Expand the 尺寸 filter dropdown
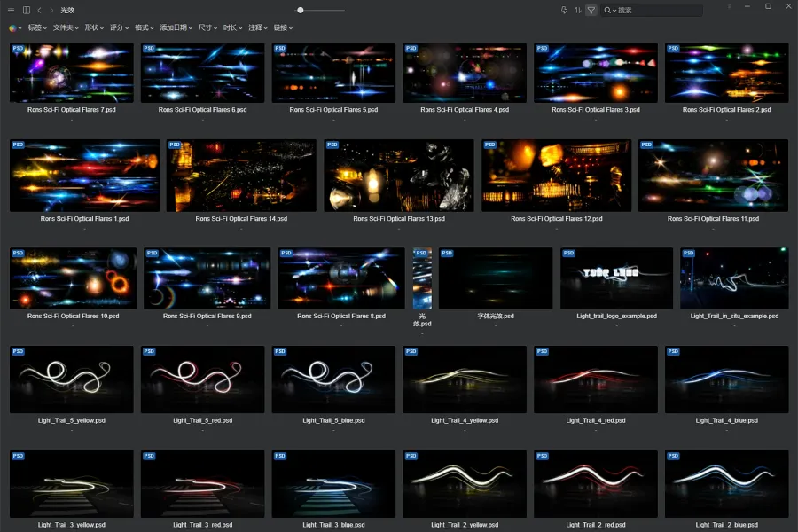Viewport: 798px width, 532px height. coord(207,28)
